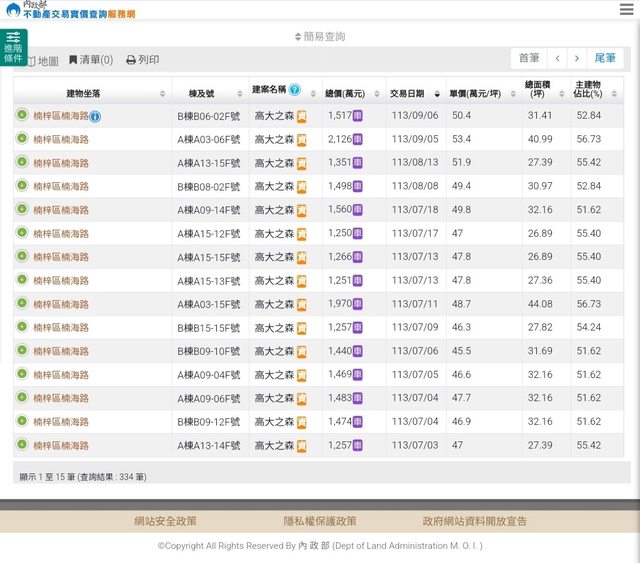Viewport: 640px width, 563px height.
Task: Expand the 簡易查詢 search section
Action: (x=320, y=37)
